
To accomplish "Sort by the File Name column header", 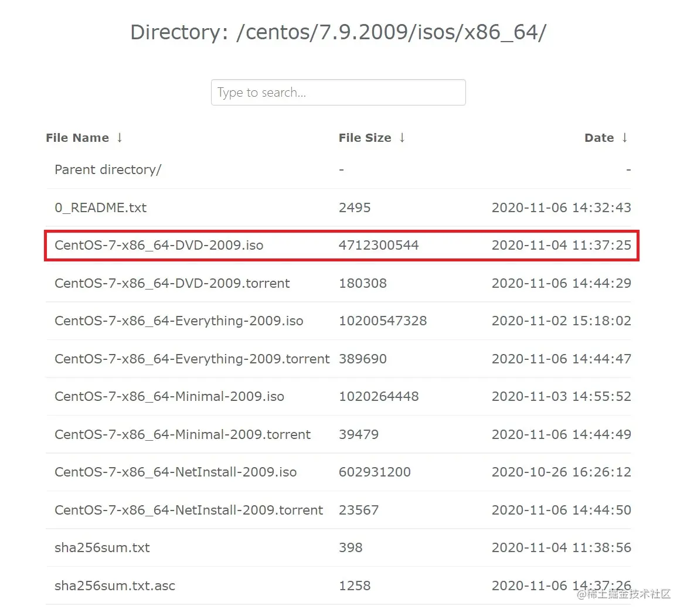I will [x=77, y=138].
